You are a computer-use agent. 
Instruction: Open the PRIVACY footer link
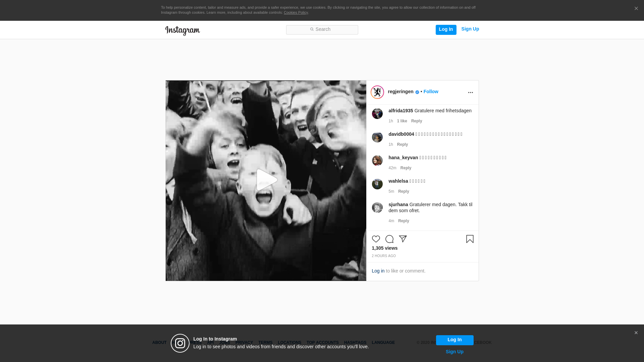pyautogui.click(x=244, y=343)
